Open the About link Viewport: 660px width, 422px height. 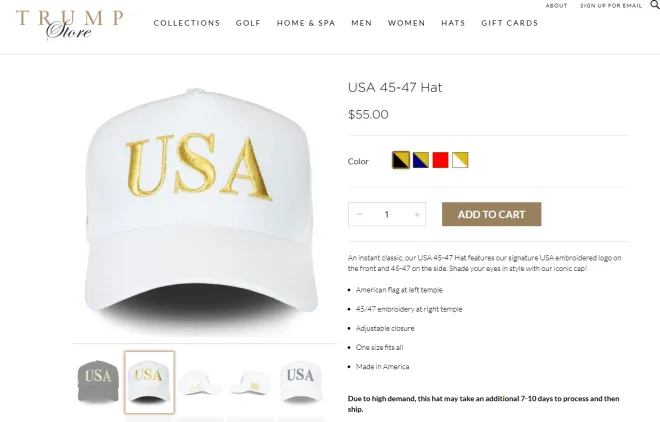[x=556, y=6]
